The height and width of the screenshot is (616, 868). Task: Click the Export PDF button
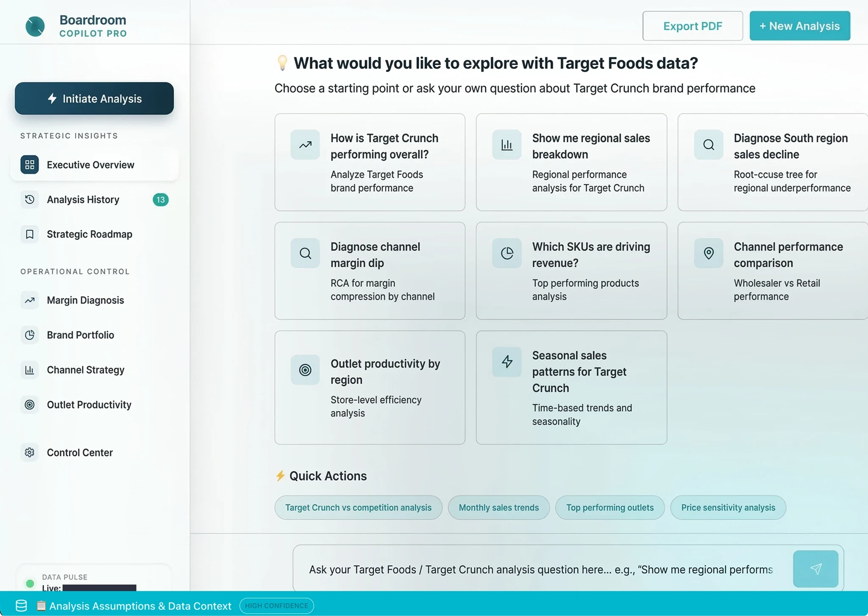click(x=693, y=26)
